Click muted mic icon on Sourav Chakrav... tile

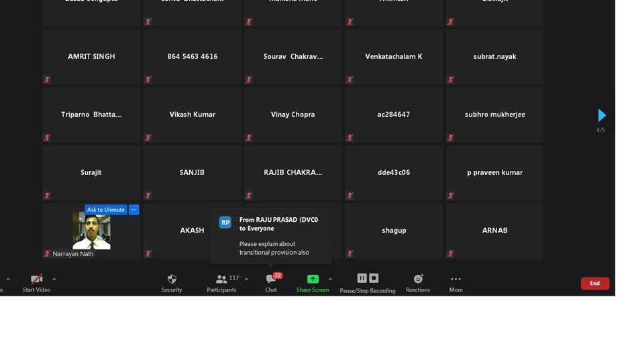249,80
